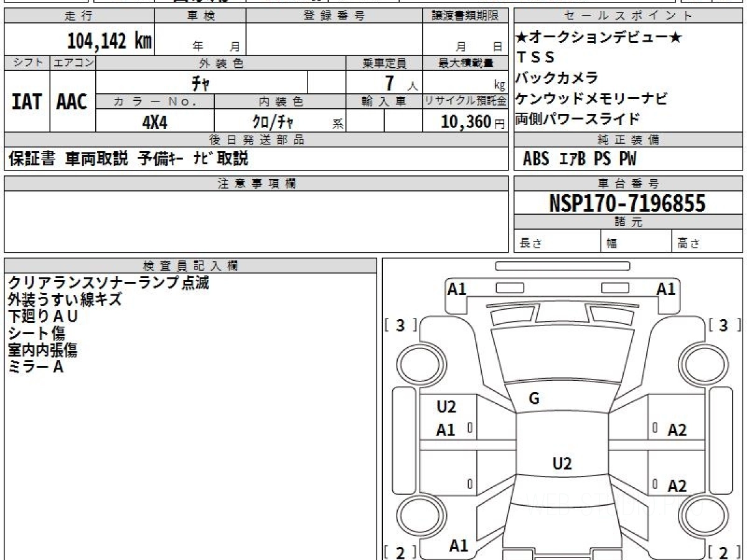The image size is (747, 560).
Task: Click the 車台番号 heading
Action: pos(628,184)
